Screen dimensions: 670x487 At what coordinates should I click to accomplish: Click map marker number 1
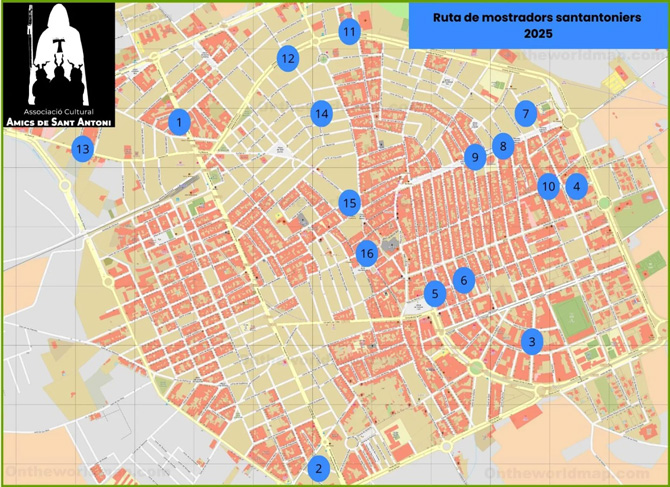click(x=179, y=122)
